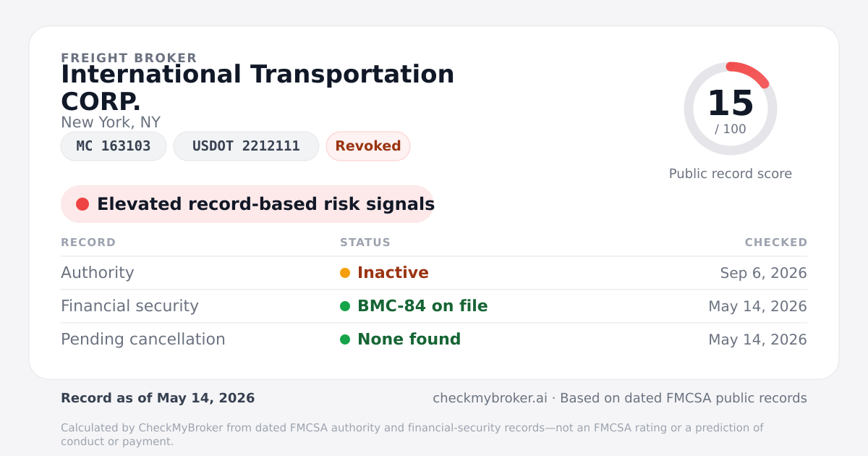Screen dimensions: 868x456
Task: Click the Revoked status badge
Action: (368, 146)
